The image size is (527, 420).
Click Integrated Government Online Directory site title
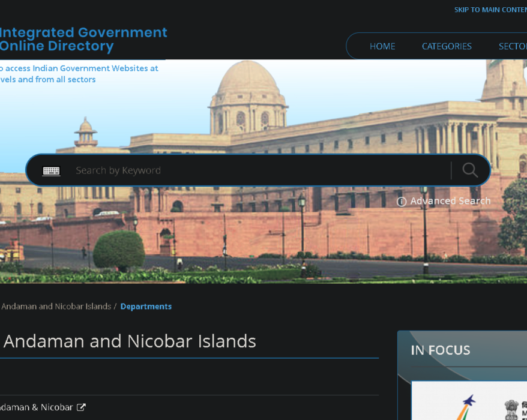pos(83,40)
